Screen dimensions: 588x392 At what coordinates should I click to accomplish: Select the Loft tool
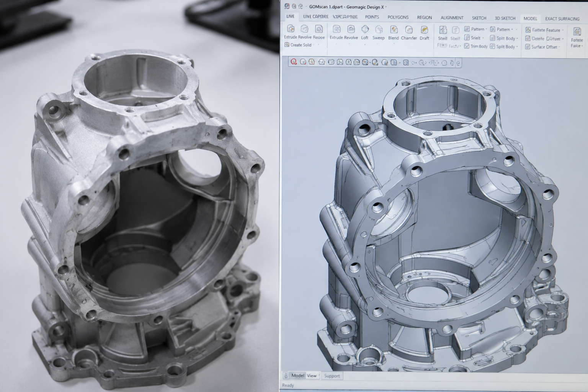tap(365, 32)
